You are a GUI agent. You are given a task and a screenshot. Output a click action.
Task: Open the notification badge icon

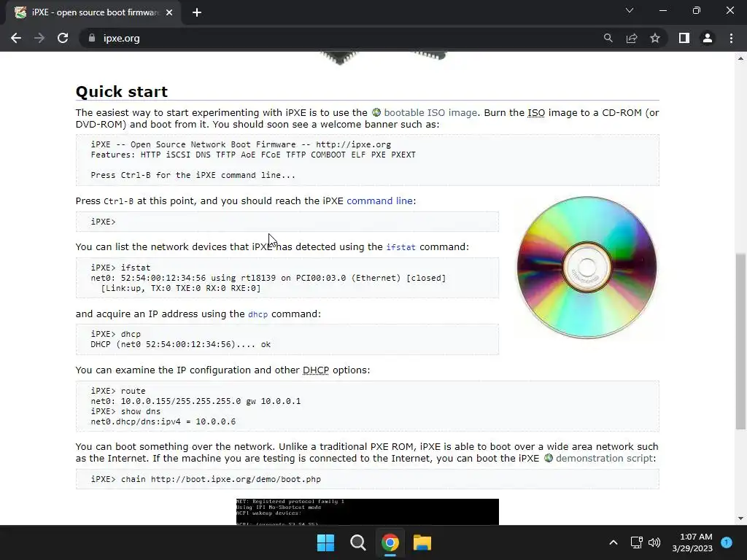[x=727, y=542]
